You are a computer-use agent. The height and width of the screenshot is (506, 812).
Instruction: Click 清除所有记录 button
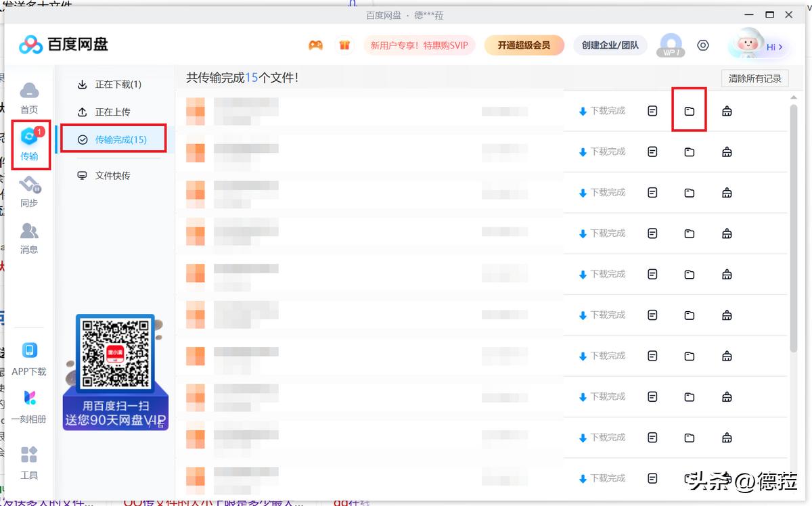[755, 78]
